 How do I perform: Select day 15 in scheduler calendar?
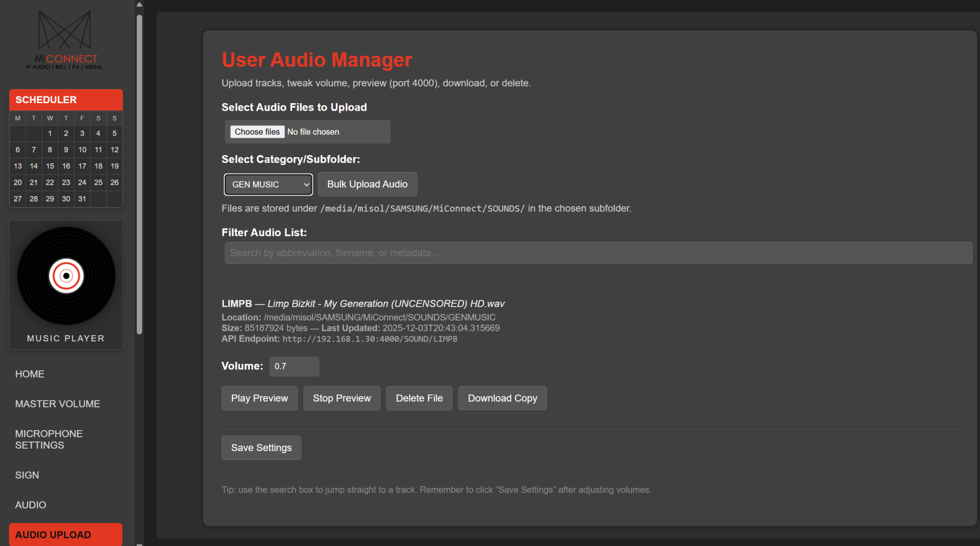(x=50, y=166)
